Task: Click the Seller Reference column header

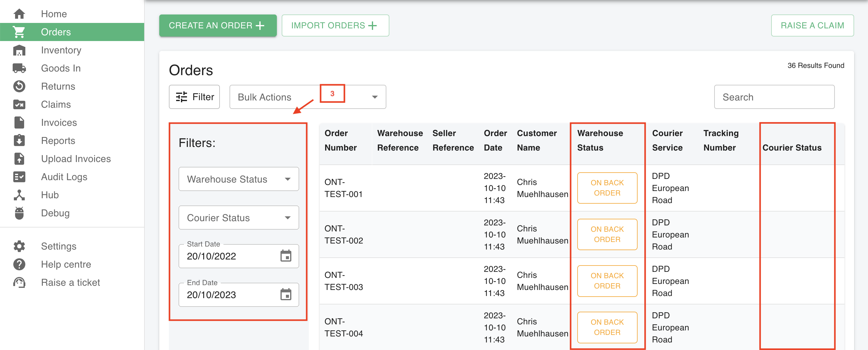Action: pyautogui.click(x=453, y=140)
